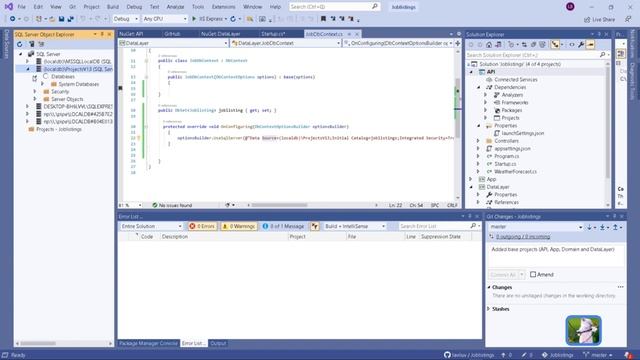Tick the Amend checkbox
Screen dimensions: 640x360
[533, 274]
